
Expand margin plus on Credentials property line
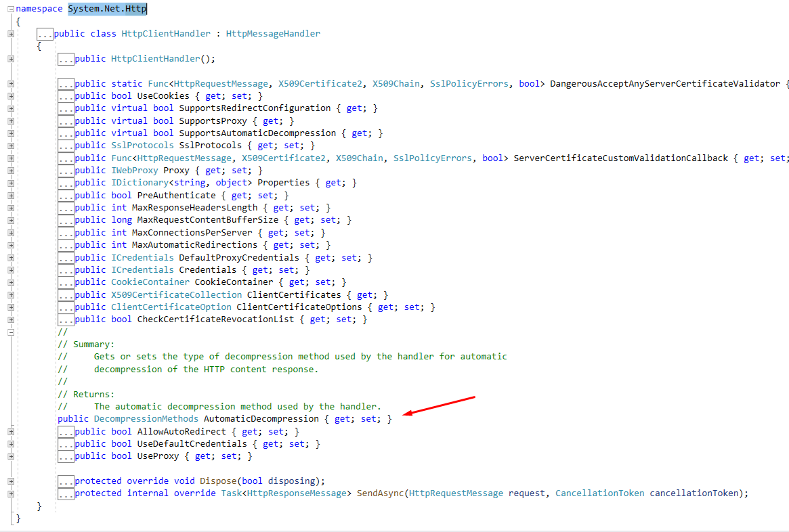click(x=11, y=270)
